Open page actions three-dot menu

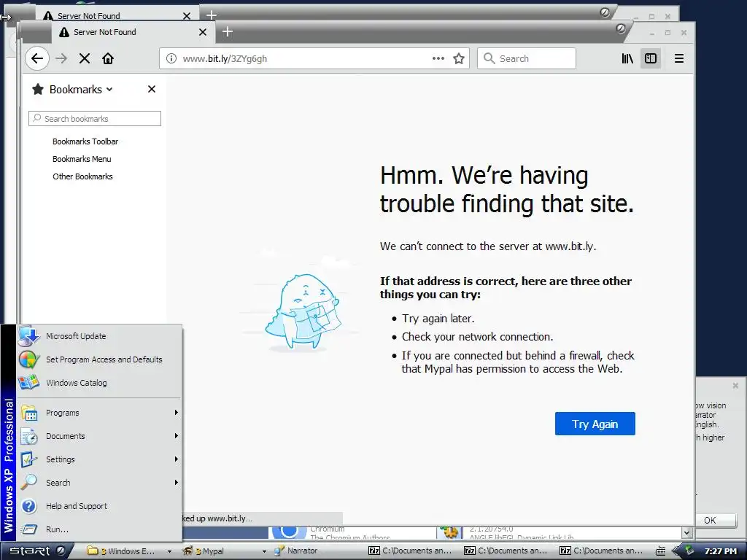click(438, 58)
